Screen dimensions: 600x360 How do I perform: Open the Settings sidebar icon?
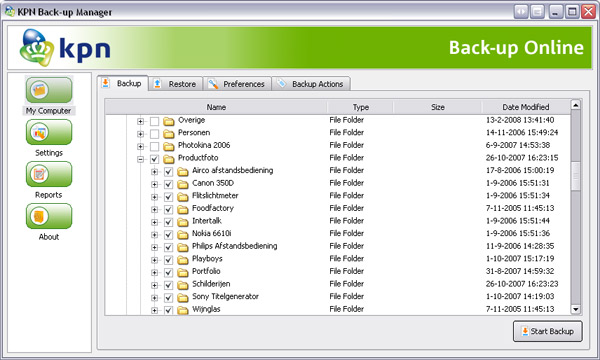(49, 132)
